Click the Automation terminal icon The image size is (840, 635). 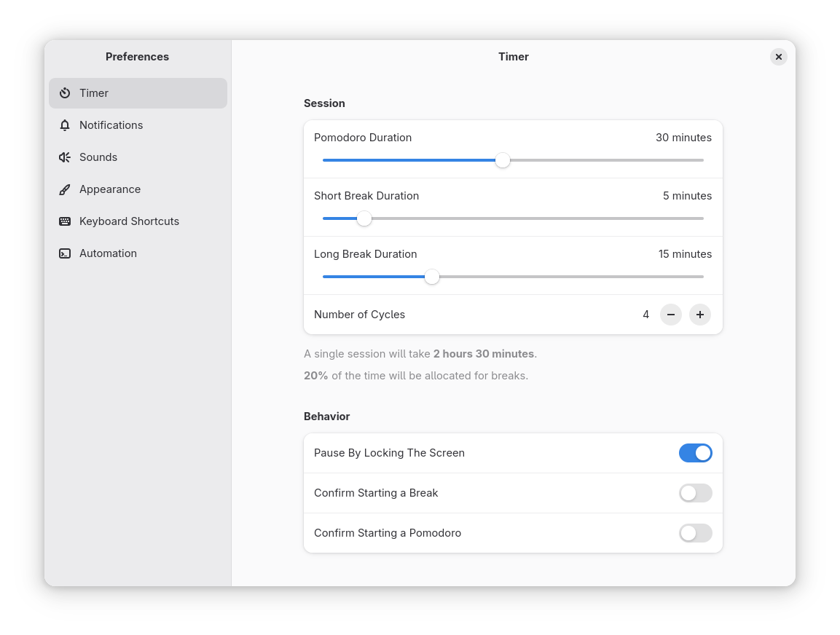click(65, 253)
